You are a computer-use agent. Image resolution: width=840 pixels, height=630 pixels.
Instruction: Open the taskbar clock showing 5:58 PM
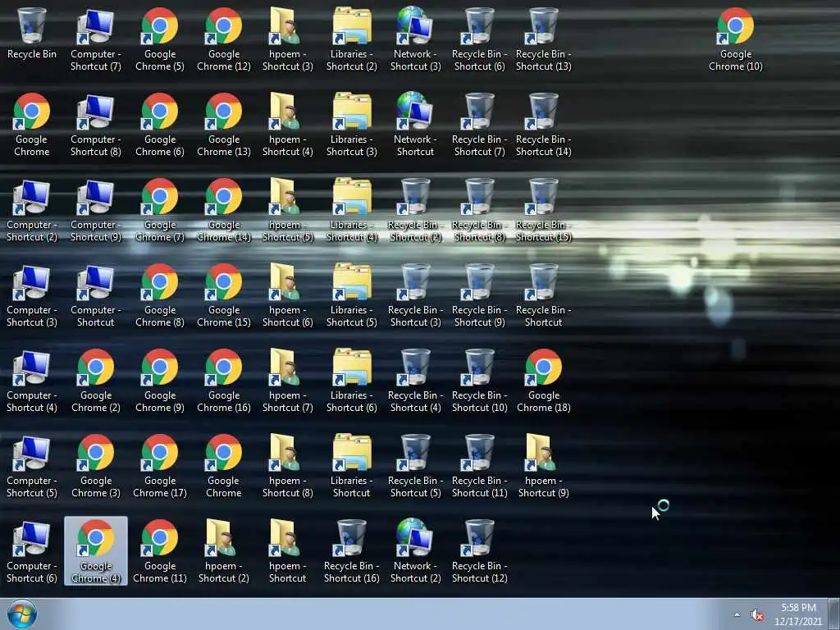pos(798,614)
